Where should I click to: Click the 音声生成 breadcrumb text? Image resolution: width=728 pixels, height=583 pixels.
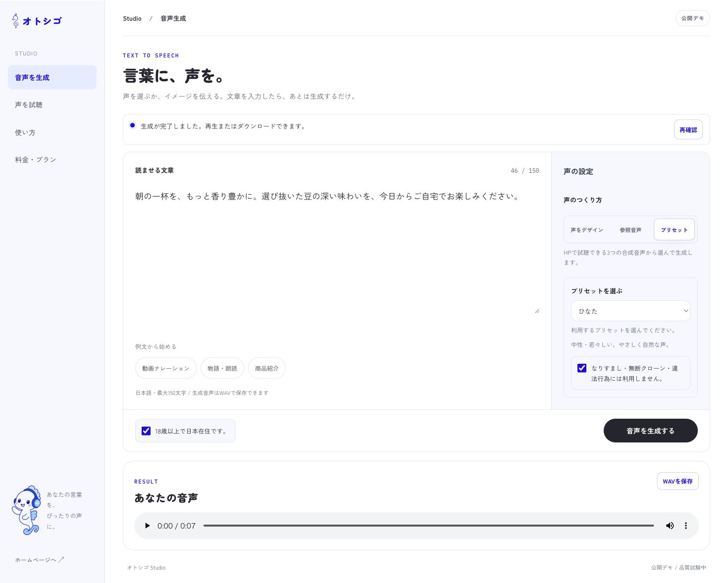pyautogui.click(x=173, y=18)
